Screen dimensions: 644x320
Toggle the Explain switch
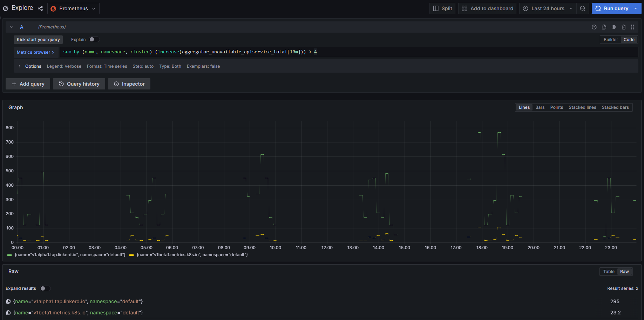coord(94,39)
